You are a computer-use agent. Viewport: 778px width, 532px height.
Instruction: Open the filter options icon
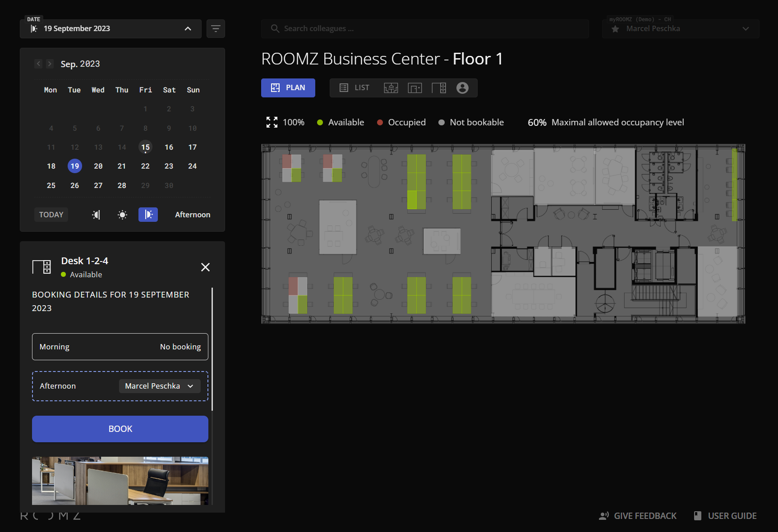[216, 29]
